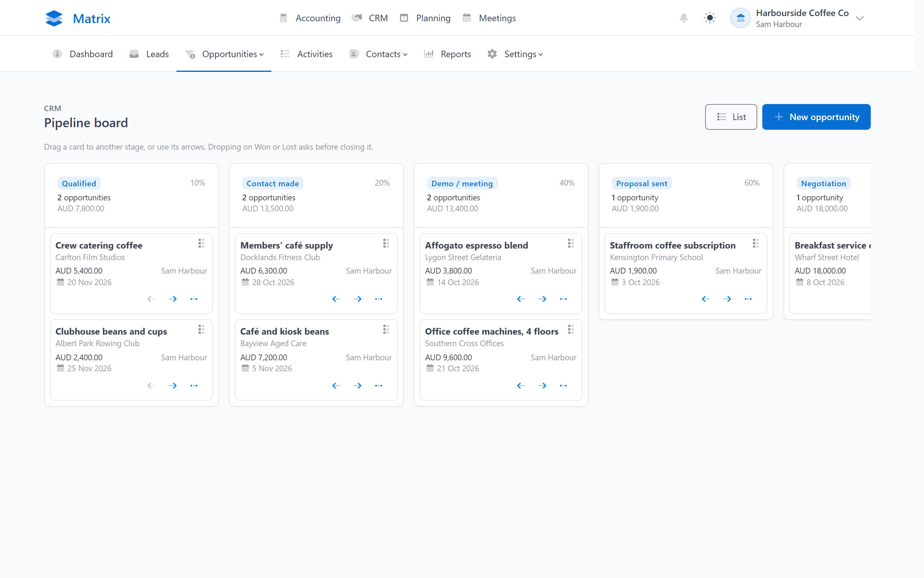Click the drag handle on Affogato espresso blend

(x=571, y=243)
